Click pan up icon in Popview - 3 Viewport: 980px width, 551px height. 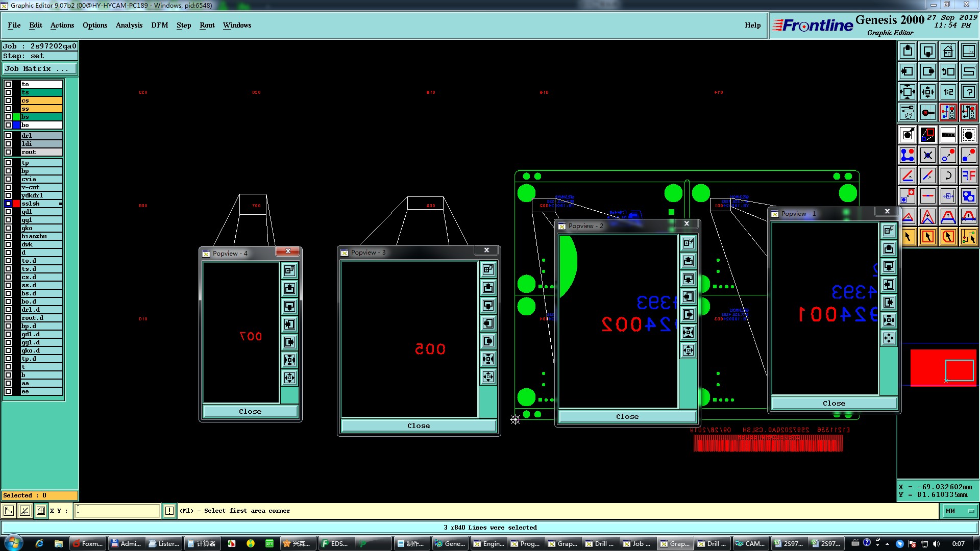point(488,287)
